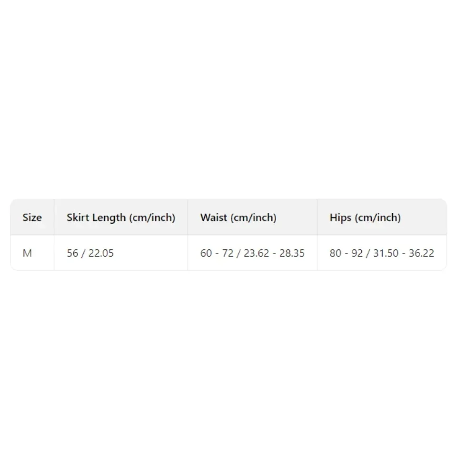Click the word Length in the header

pos(109,218)
